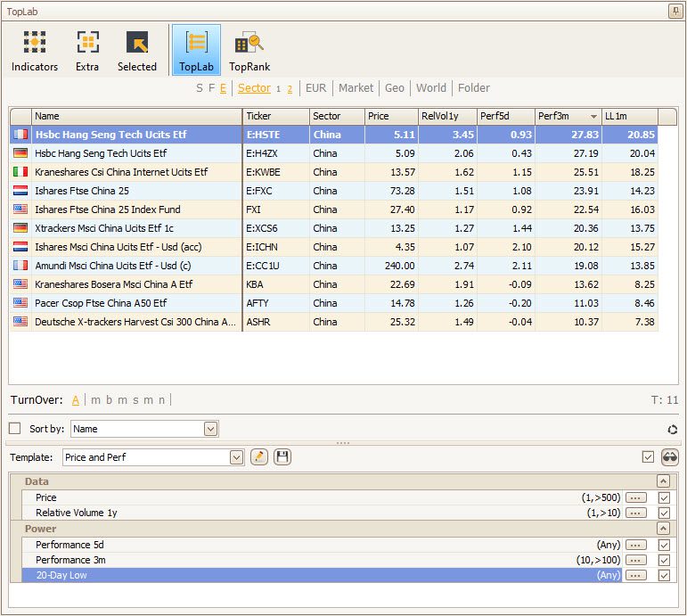Switch to the Geo tab
Screen dimensions: 687x616
[x=394, y=87]
